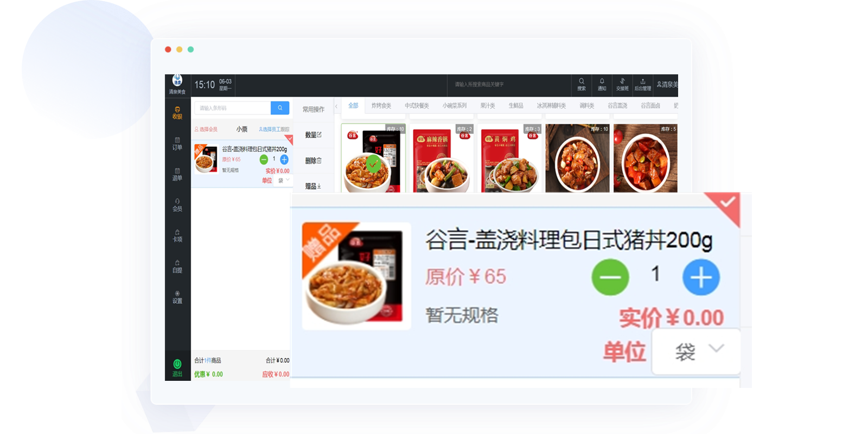Click the green 退出 (Exit) power icon

tap(177, 365)
